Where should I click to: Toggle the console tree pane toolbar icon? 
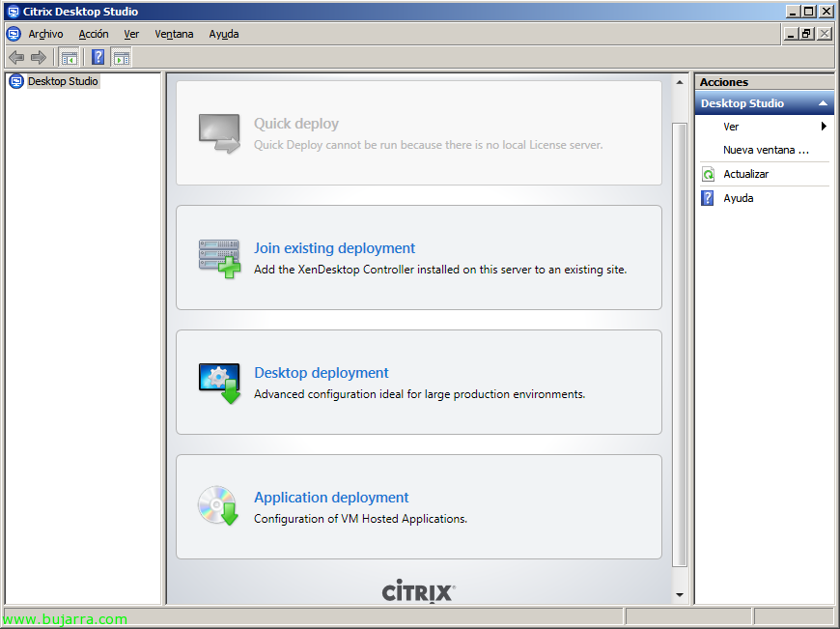click(x=69, y=57)
